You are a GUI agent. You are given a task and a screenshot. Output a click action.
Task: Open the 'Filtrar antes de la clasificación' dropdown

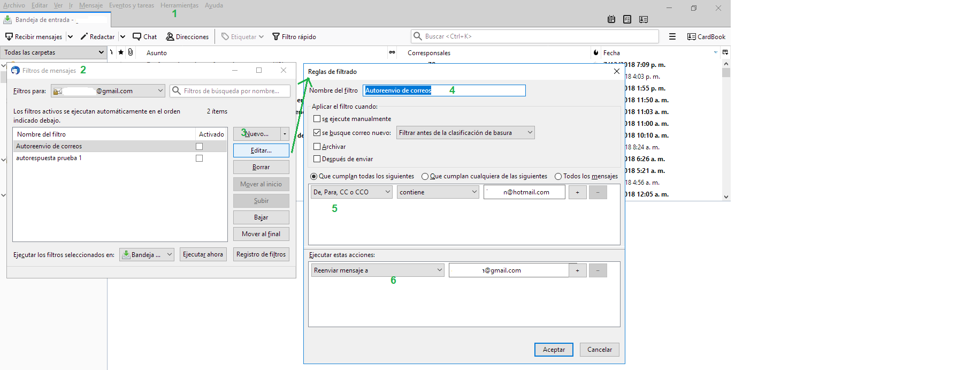(x=465, y=133)
